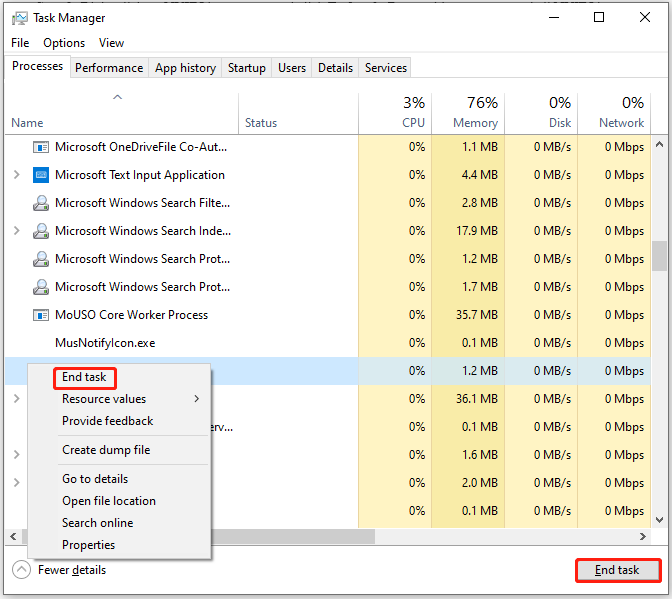Click the 1.1 MB memory value
The image size is (672, 599).
click(480, 147)
